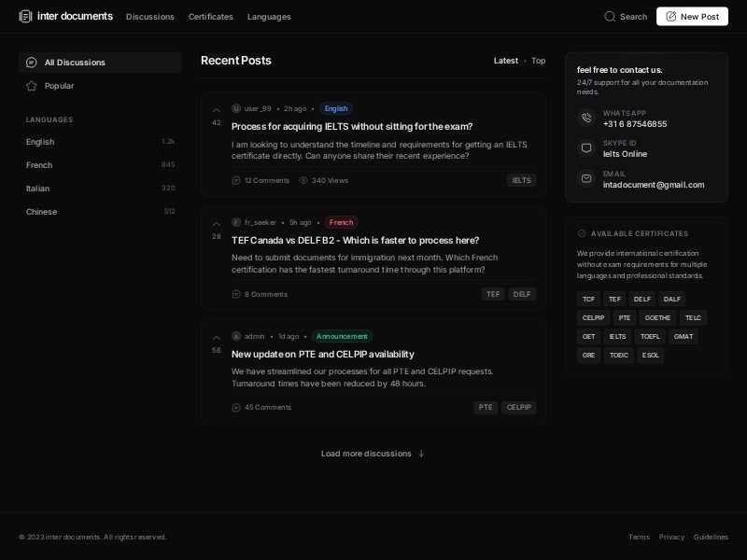Open the Privacy footer link

tap(671, 537)
